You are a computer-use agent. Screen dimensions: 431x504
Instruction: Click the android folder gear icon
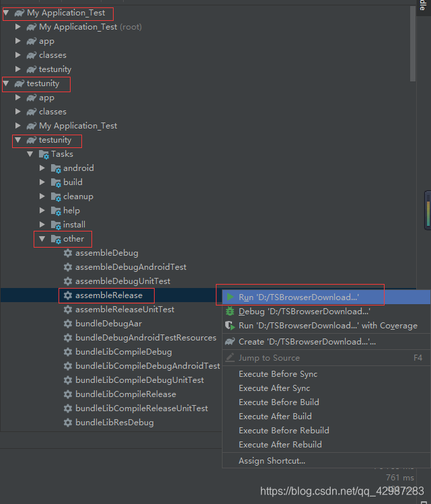pos(56,169)
